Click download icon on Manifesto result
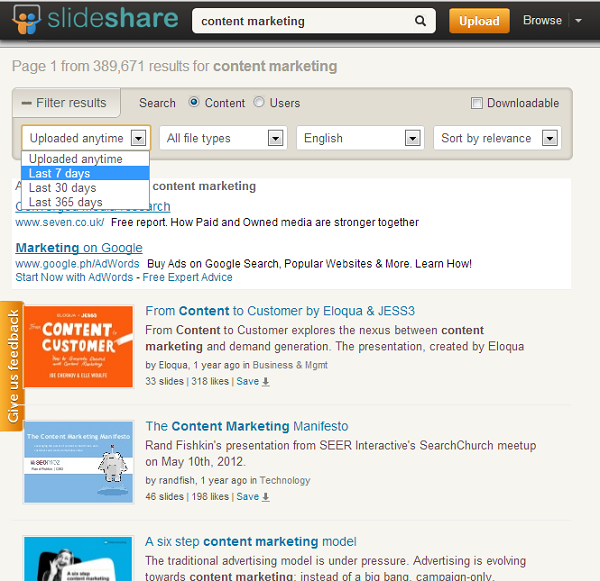 pos(266,497)
